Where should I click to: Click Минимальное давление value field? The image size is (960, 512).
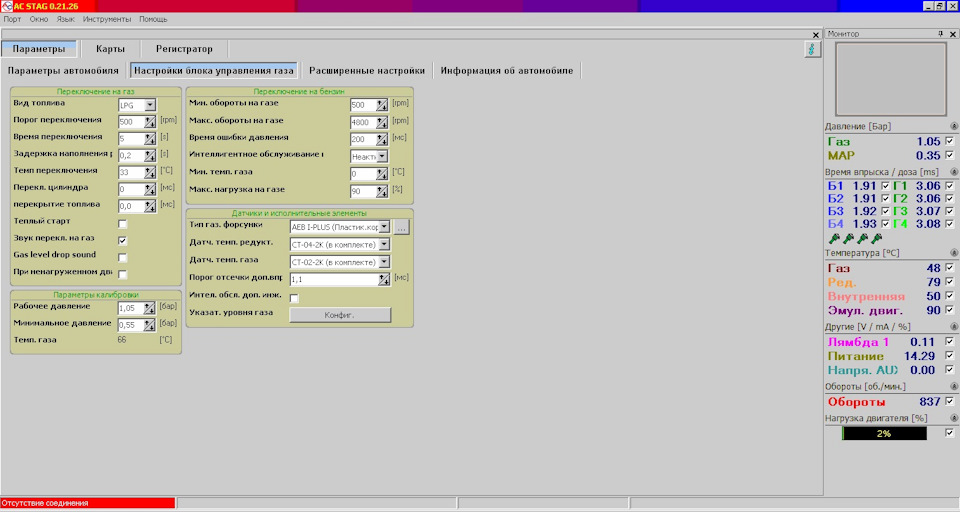(x=130, y=325)
